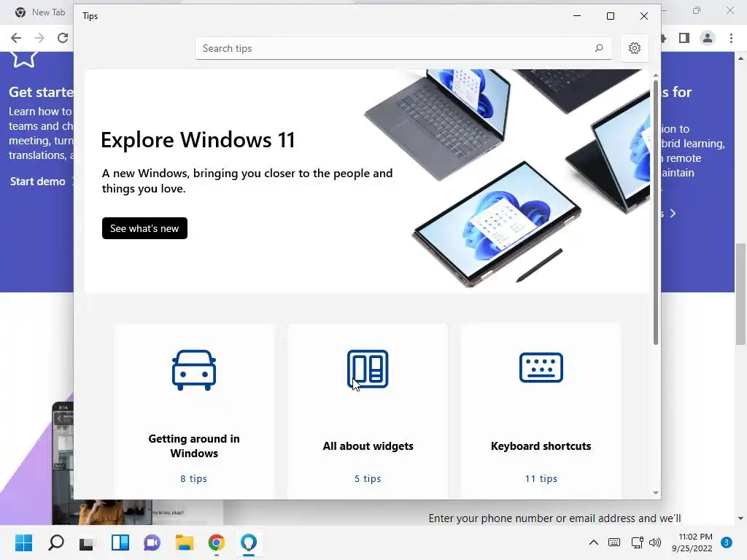This screenshot has height=560, width=747.
Task: Open the touch keyboard tray icon
Action: [x=614, y=542]
